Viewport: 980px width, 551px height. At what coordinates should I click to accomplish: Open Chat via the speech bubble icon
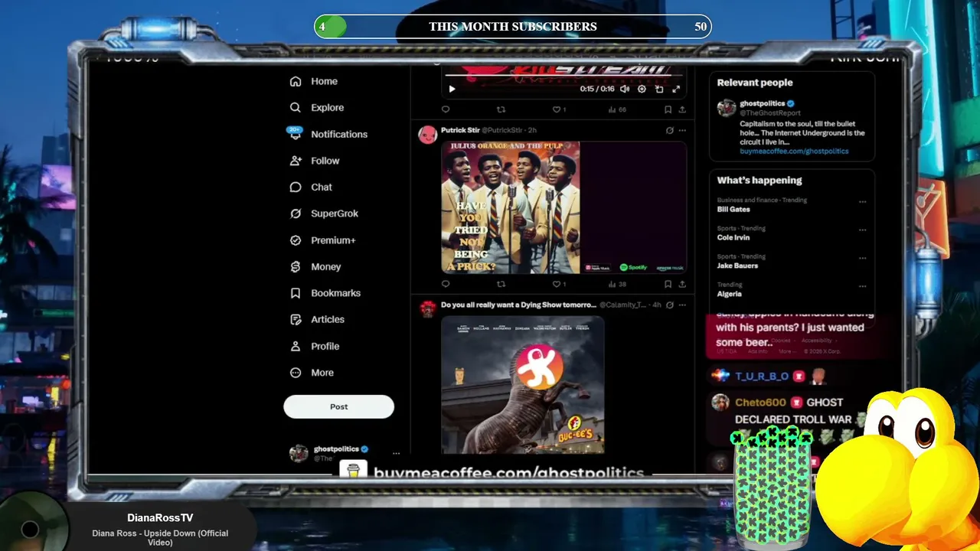click(x=296, y=187)
